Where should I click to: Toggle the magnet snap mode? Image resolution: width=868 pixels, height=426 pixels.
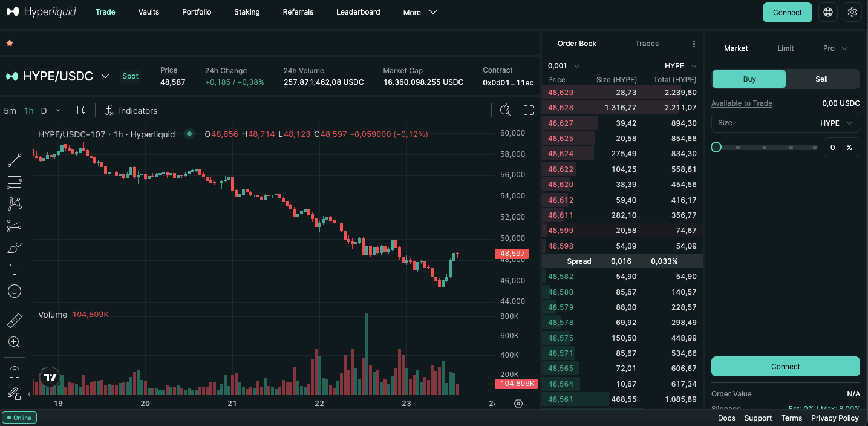click(x=15, y=372)
